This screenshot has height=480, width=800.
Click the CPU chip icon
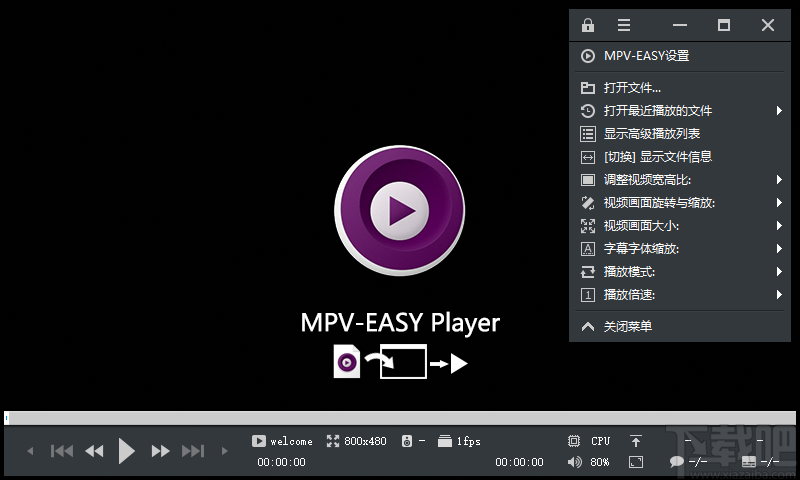(574, 441)
